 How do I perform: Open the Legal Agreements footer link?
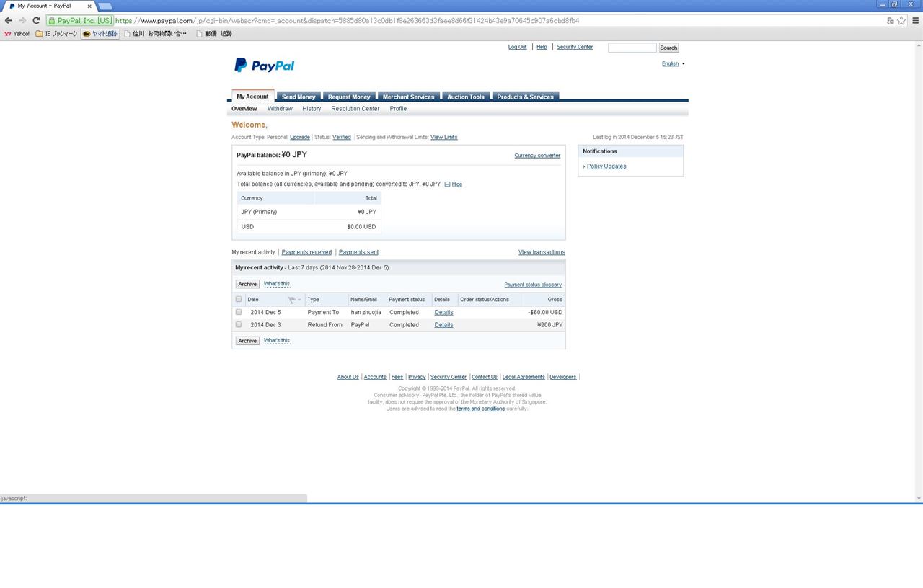[524, 377]
